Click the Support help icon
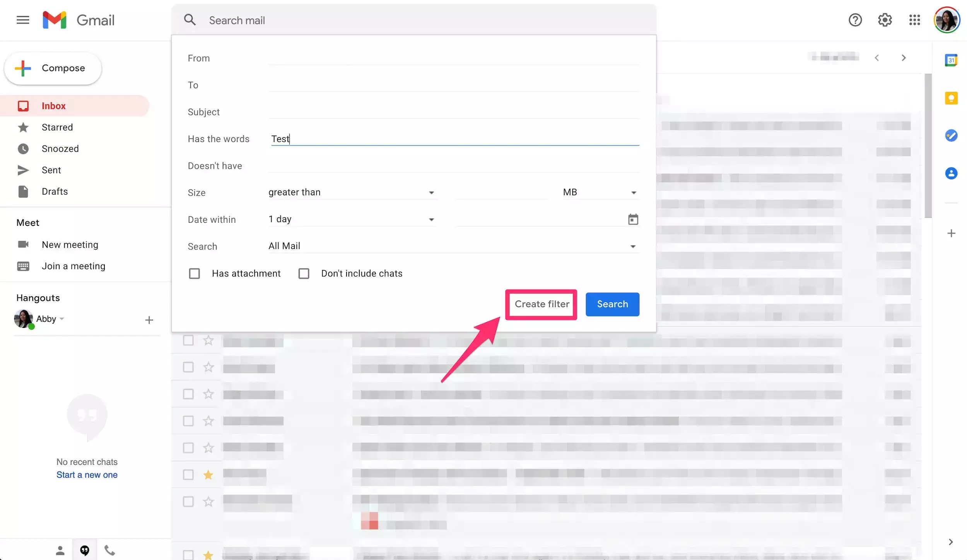Screen dimensions: 967x560 pyautogui.click(x=855, y=20)
